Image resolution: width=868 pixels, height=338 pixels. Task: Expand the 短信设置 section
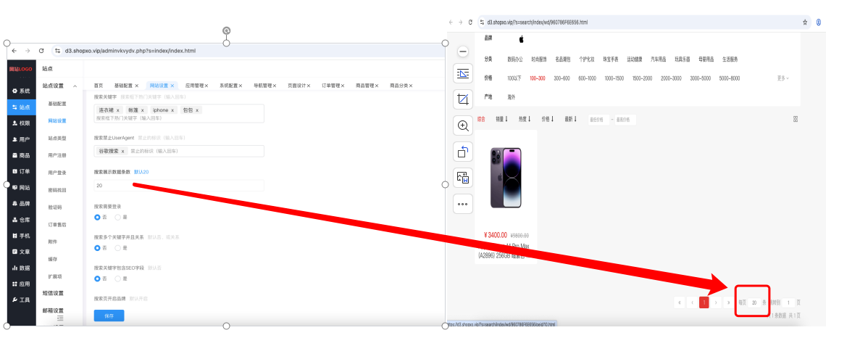53,293
